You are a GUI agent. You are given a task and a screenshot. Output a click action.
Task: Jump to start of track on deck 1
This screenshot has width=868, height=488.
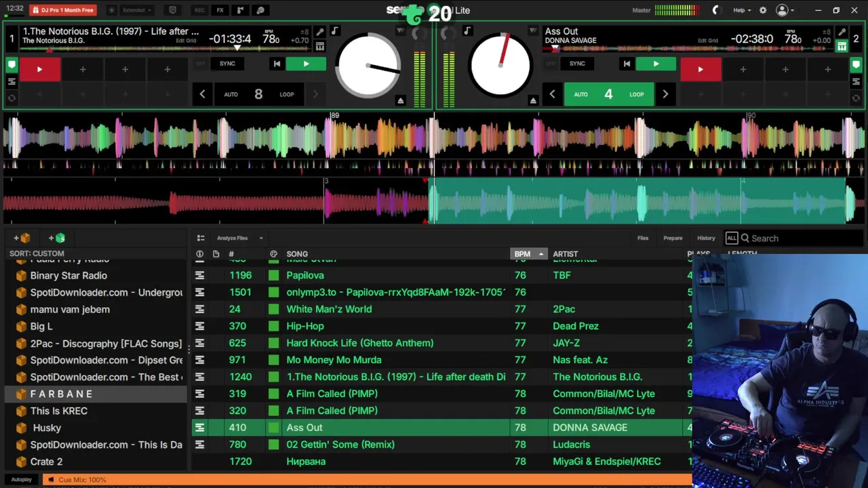click(x=277, y=64)
